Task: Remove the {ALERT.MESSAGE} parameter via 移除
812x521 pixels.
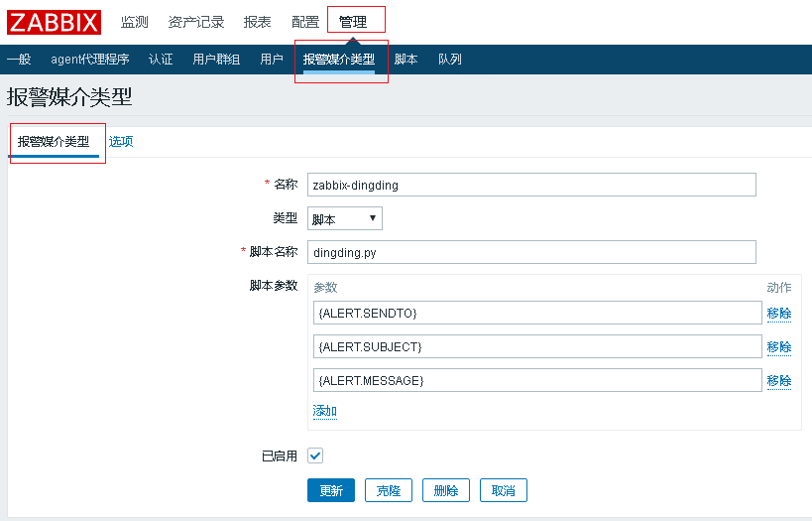Action: click(x=779, y=381)
